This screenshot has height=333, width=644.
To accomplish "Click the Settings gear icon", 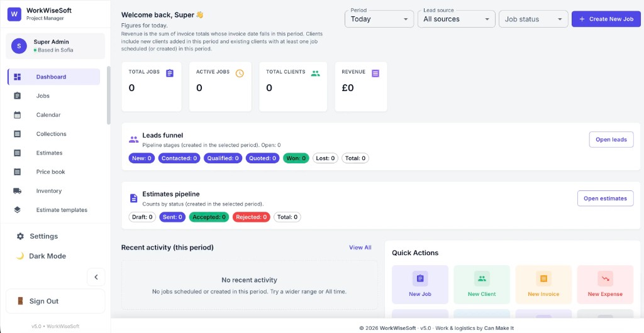I will [x=20, y=236].
